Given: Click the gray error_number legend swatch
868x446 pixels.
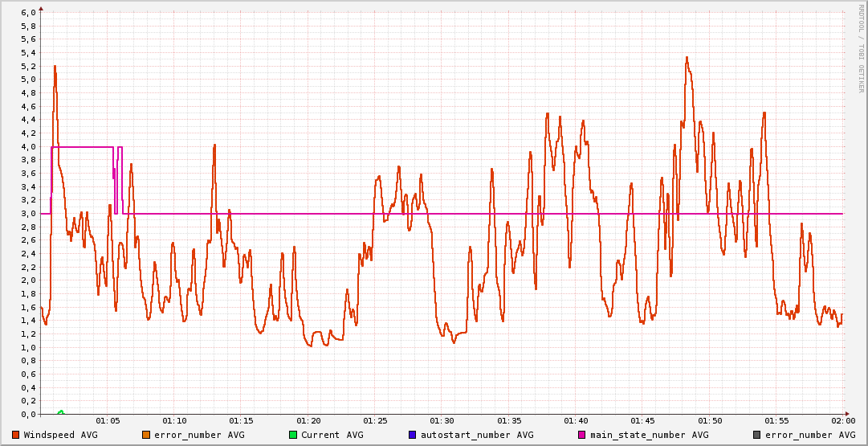Looking at the screenshot, I should 757,435.
